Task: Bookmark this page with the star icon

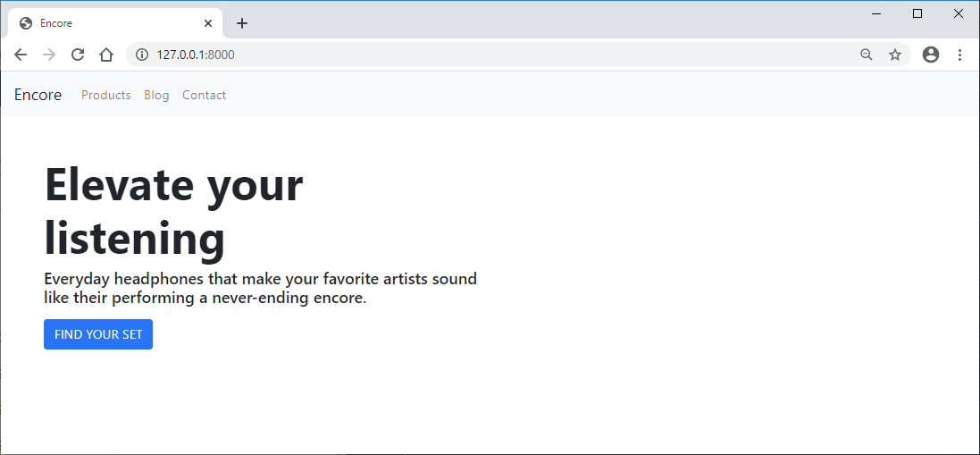Action: coord(895,55)
